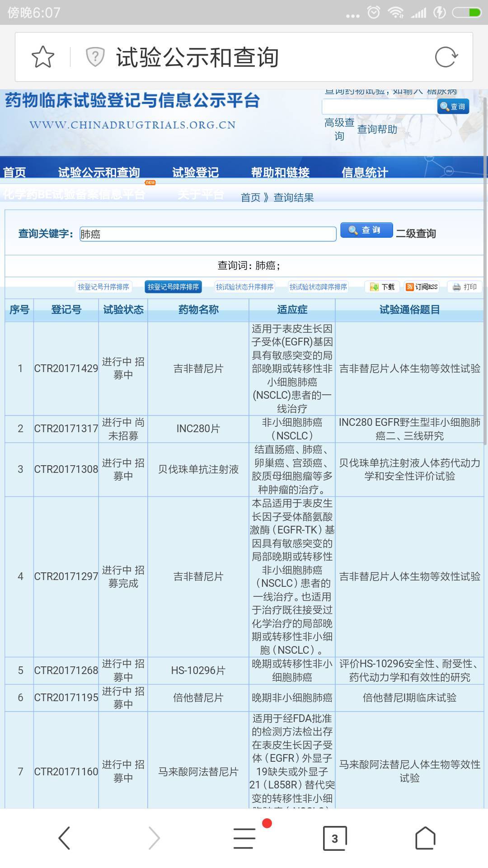
Task: Sort by trial status descending
Action: click(318, 287)
